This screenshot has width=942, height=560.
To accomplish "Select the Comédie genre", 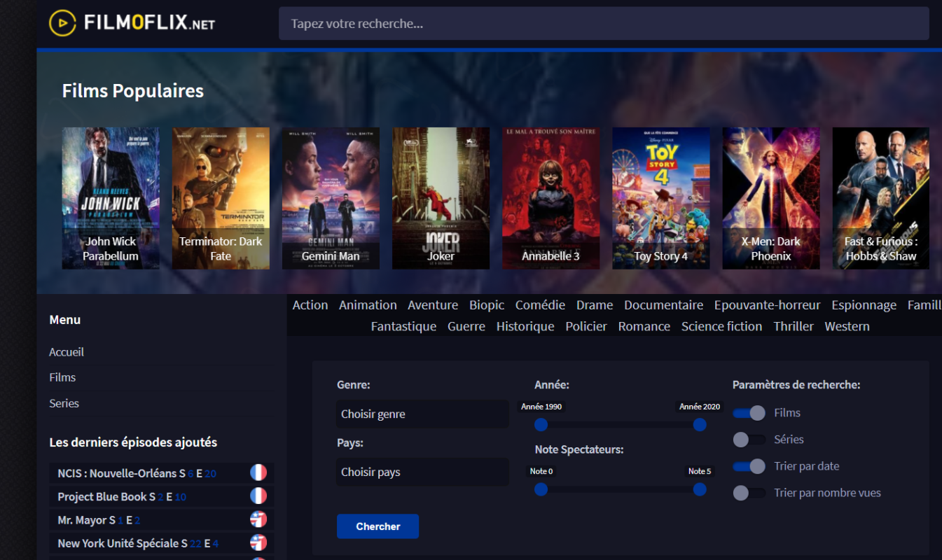I will [x=540, y=305].
